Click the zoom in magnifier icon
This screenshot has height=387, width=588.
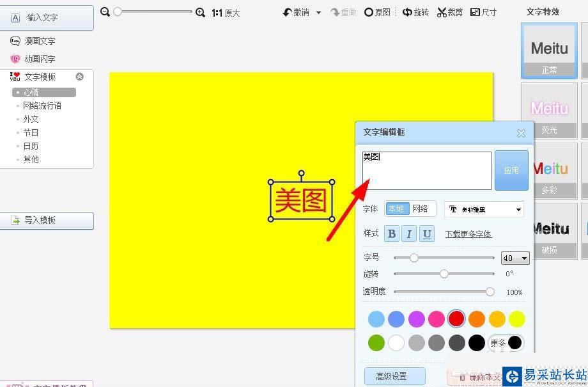tap(200, 12)
